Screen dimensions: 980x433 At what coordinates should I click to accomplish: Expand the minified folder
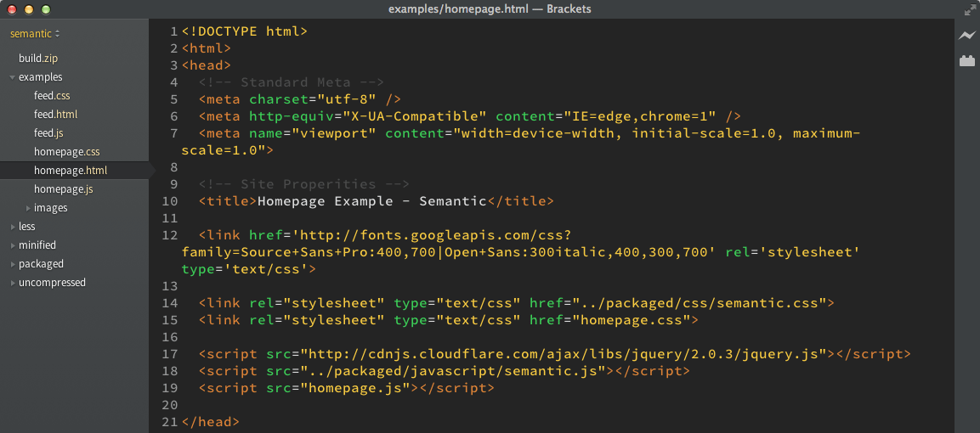pyautogui.click(x=13, y=245)
